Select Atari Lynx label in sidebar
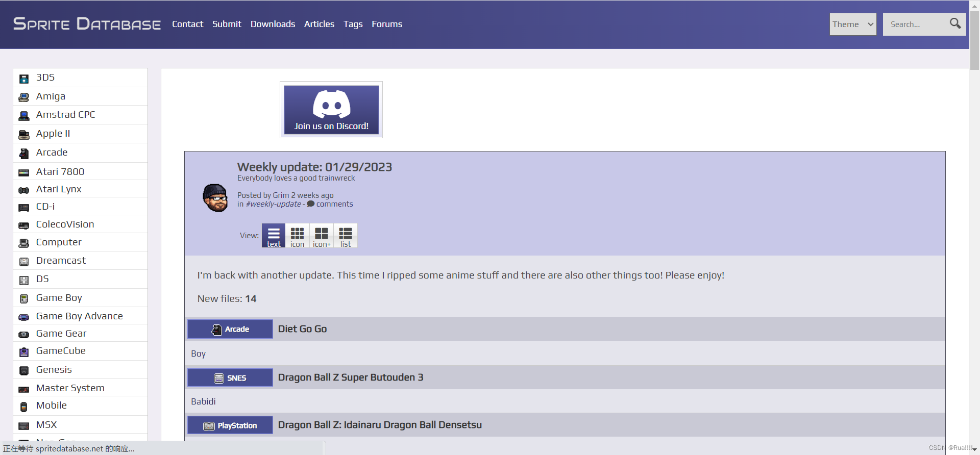The height and width of the screenshot is (455, 980). click(59, 189)
